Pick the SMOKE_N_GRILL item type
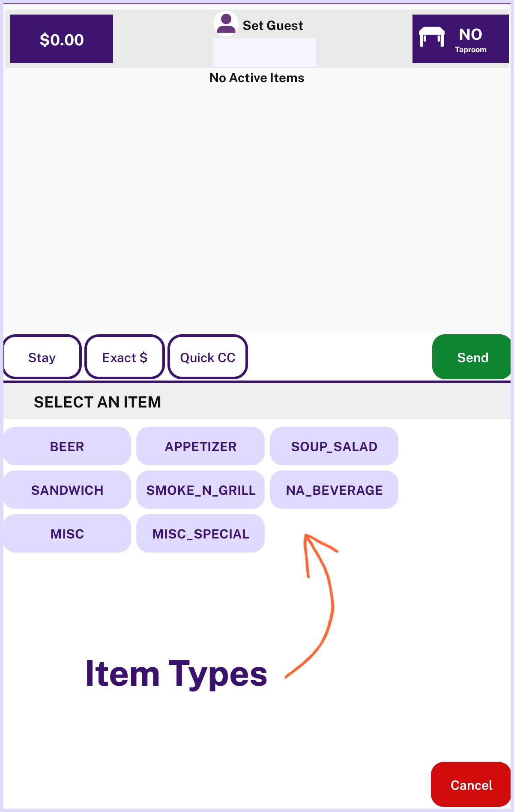 point(200,490)
